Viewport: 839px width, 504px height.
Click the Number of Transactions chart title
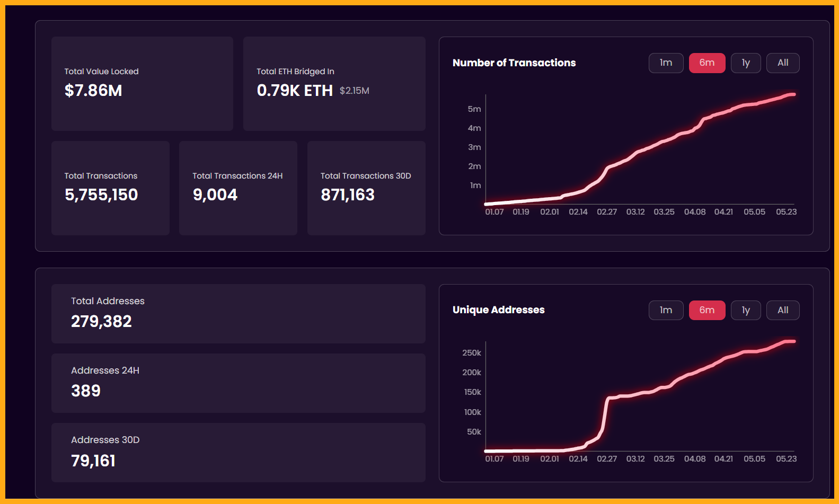[514, 63]
